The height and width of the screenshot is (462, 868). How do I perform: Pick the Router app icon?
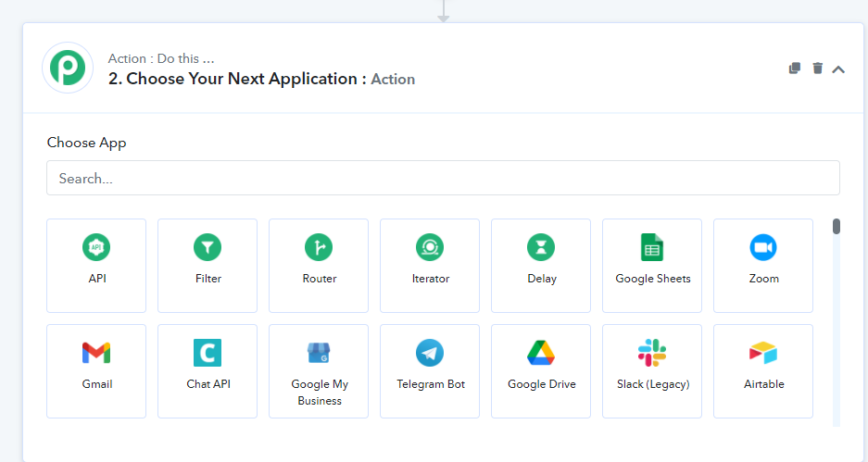[319, 247]
